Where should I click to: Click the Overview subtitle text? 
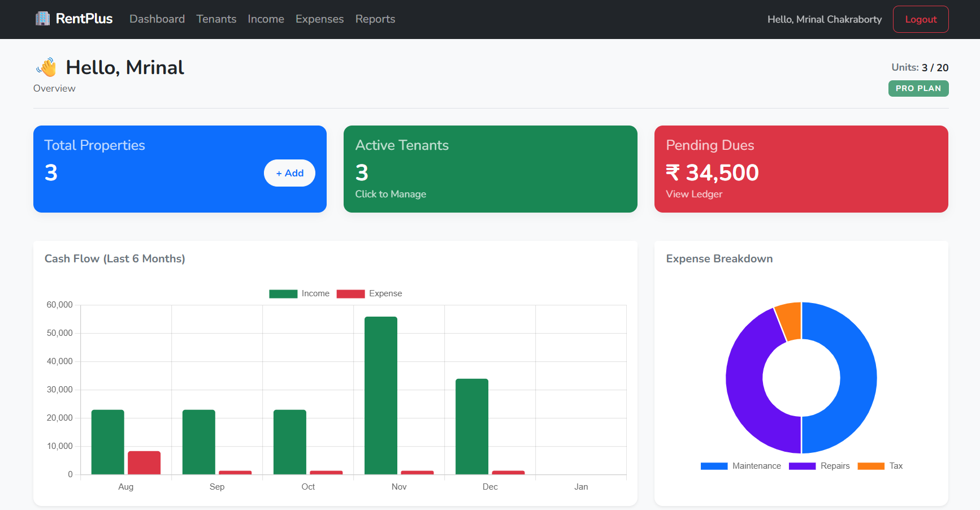point(54,88)
